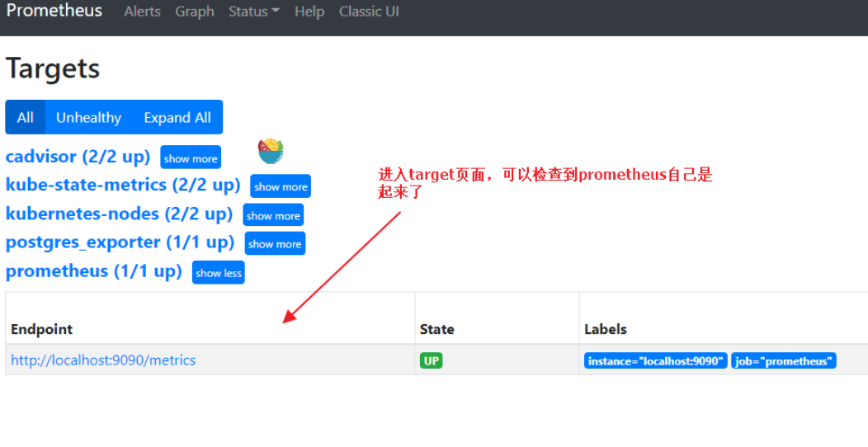Open cadvisor (2/2 up) job link
The width and height of the screenshot is (868, 447).
(x=78, y=157)
